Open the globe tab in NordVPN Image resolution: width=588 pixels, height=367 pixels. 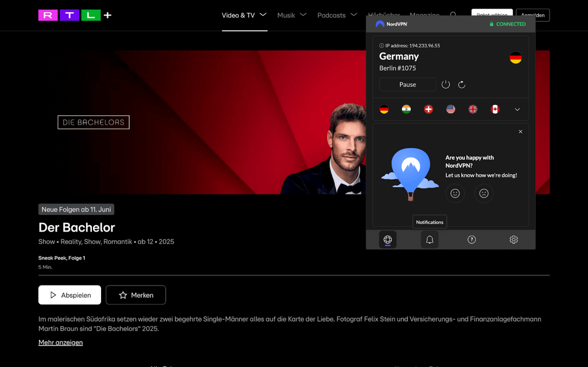tap(388, 239)
